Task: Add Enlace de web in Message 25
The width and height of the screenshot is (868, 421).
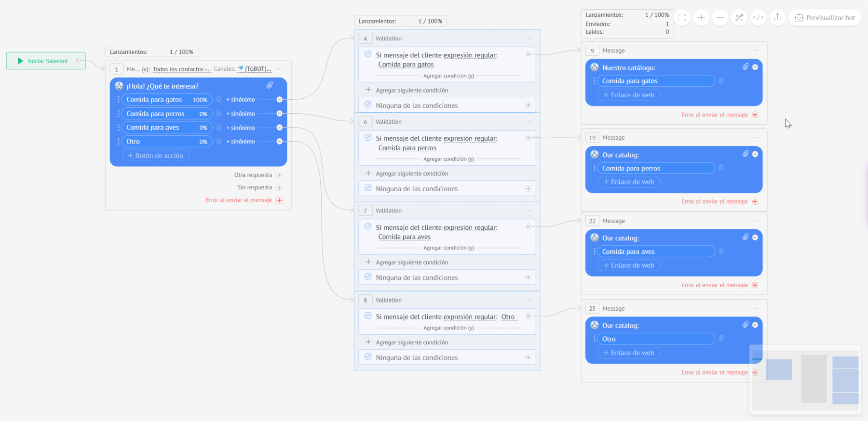Action: (629, 353)
